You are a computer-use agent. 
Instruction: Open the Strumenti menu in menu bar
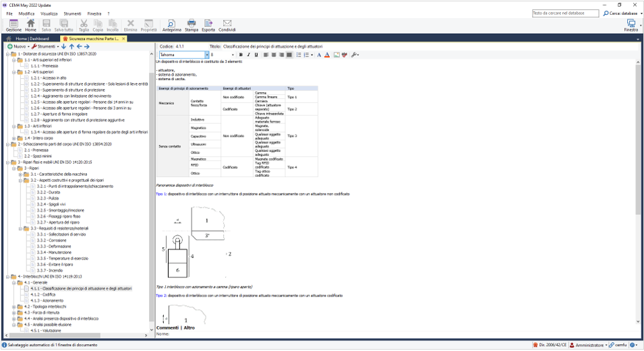click(71, 13)
